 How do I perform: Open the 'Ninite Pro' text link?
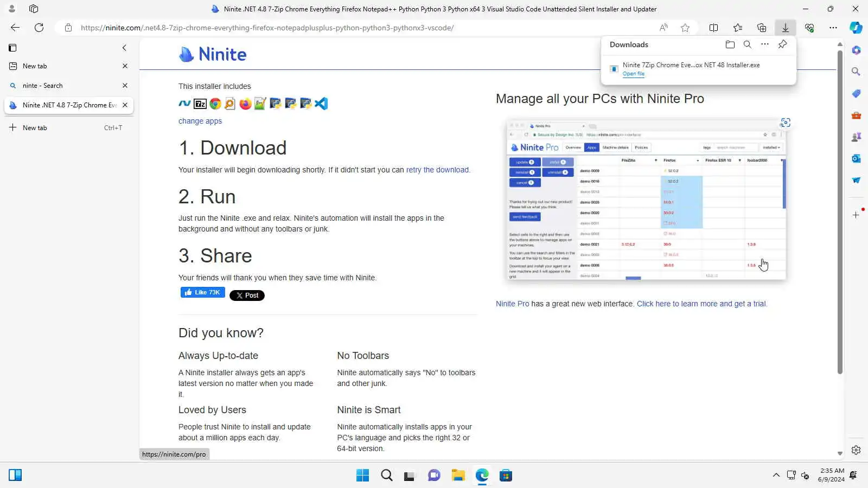pyautogui.click(x=512, y=304)
